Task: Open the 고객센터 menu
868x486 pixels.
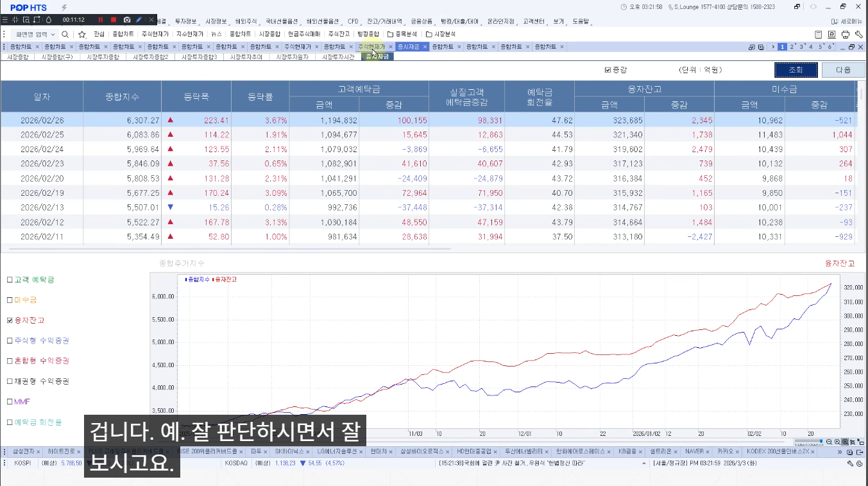Action: point(534,21)
